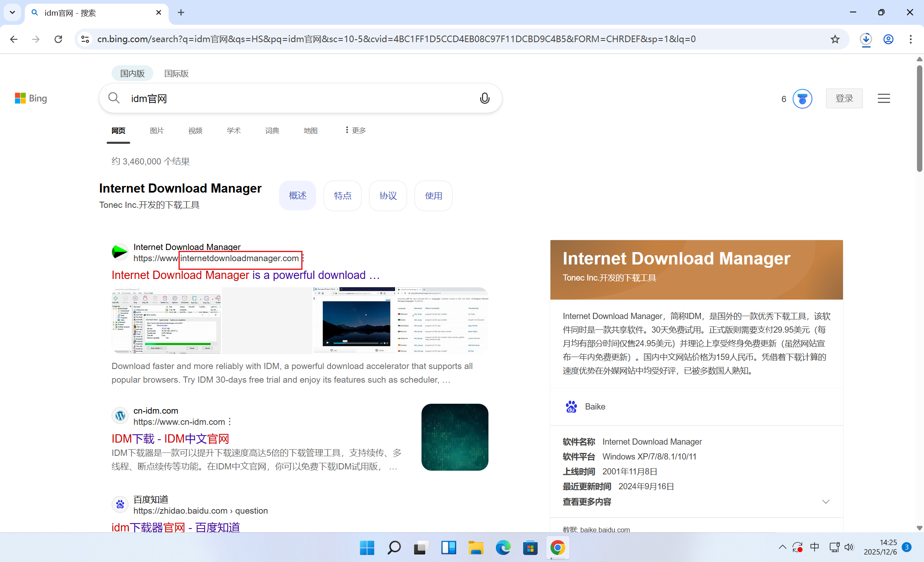Select the 特点 section tab

click(342, 196)
